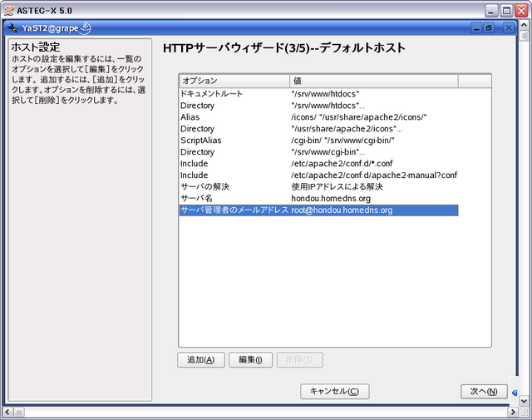Select the サーバ管理者のメールアドレス row
532x420 pixels.
[318, 210]
